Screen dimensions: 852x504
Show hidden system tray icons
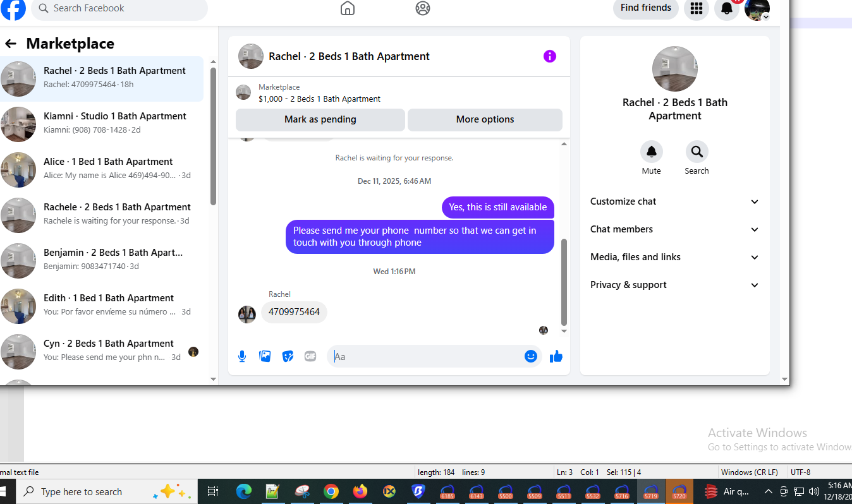tap(769, 491)
